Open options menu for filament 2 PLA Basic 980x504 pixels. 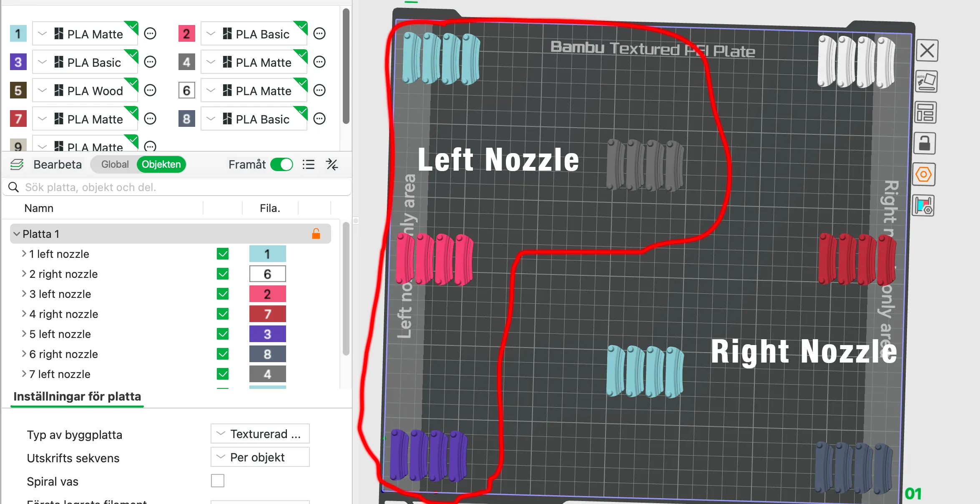click(x=319, y=34)
